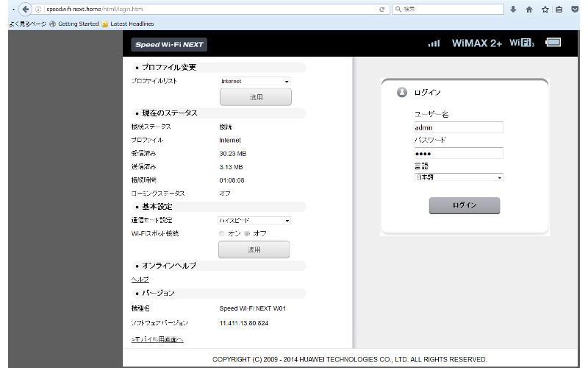
Task: Open the bookmarks list icon
Action: pyautogui.click(x=559, y=10)
